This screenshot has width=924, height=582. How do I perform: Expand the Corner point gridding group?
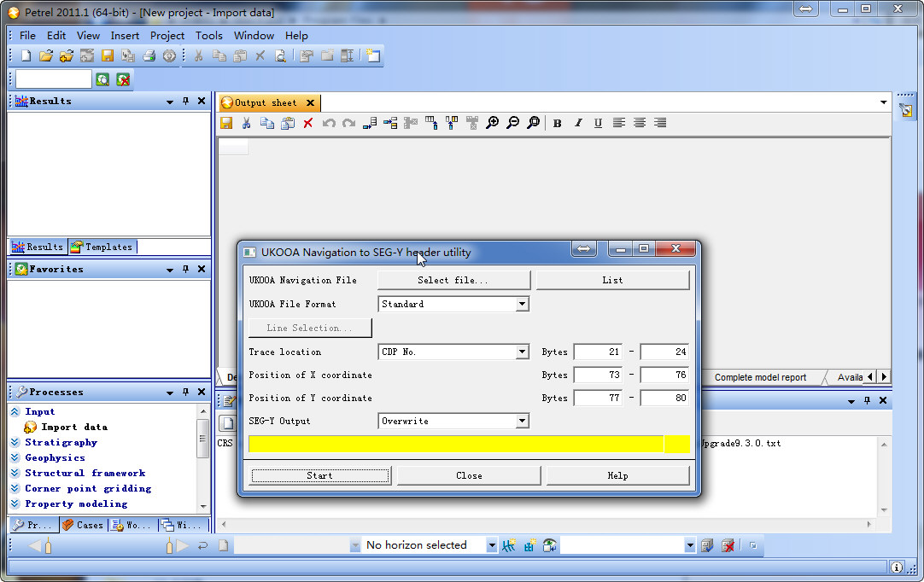(15, 488)
